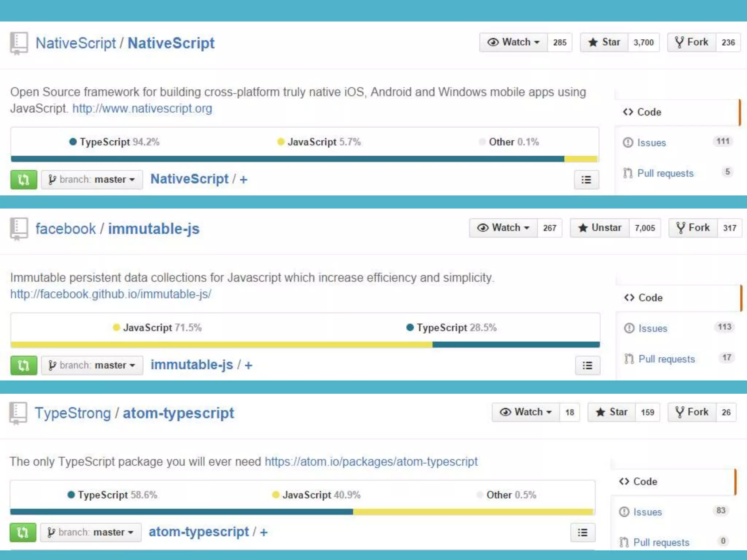Open NativeScript file list view icon
747x560 pixels.
click(586, 180)
